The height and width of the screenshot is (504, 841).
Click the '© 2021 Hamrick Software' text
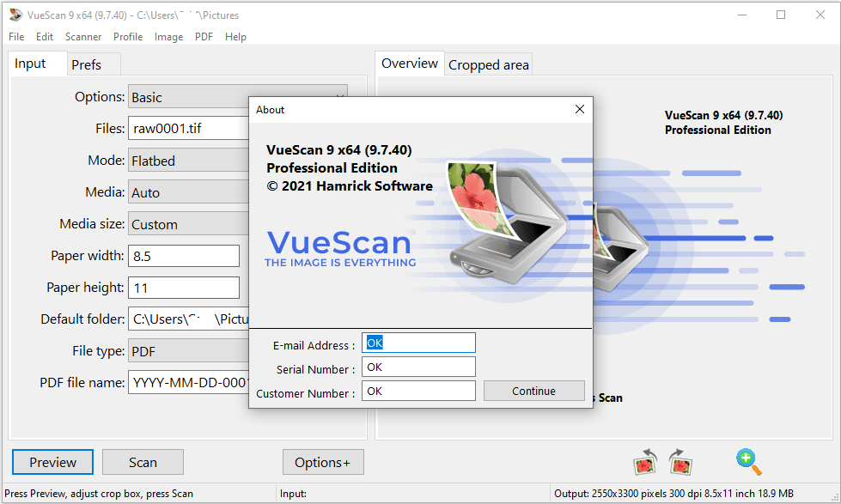coord(350,186)
